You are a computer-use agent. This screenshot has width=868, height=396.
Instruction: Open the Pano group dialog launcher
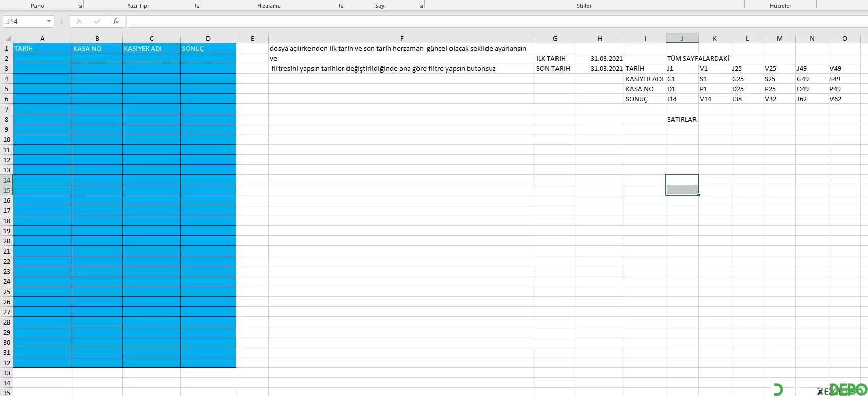click(x=80, y=6)
